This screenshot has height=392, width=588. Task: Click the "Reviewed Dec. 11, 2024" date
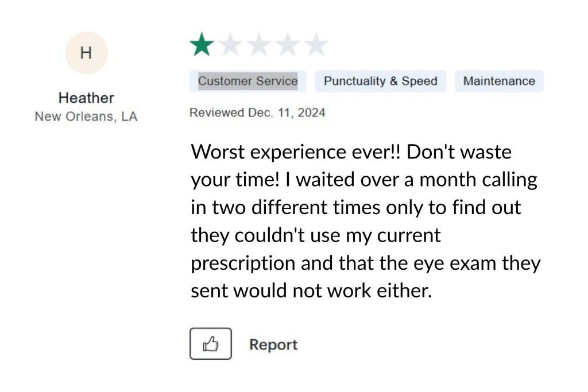coord(257,112)
